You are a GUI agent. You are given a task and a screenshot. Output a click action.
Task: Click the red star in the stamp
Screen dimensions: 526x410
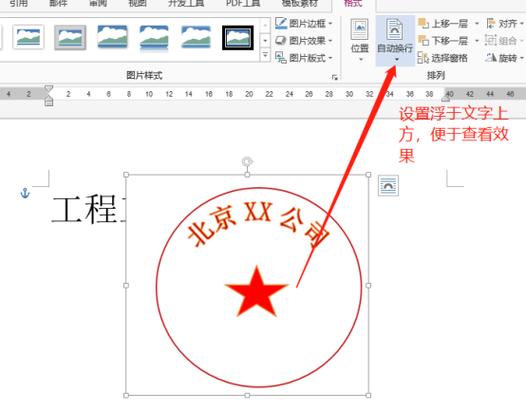[x=256, y=292]
